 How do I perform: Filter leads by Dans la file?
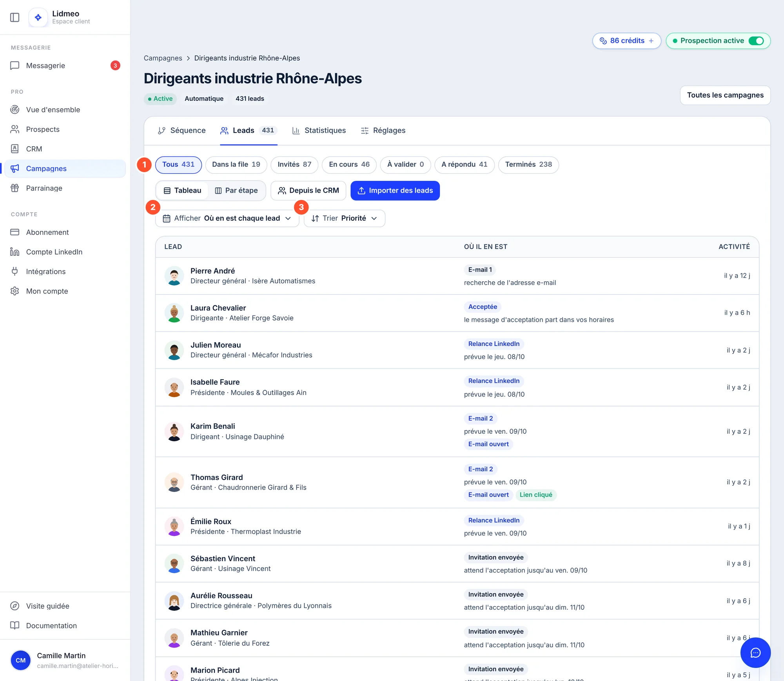[236, 165]
